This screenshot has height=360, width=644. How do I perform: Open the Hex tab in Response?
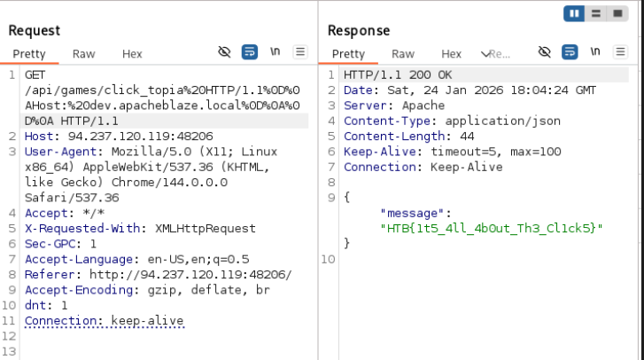(x=451, y=54)
